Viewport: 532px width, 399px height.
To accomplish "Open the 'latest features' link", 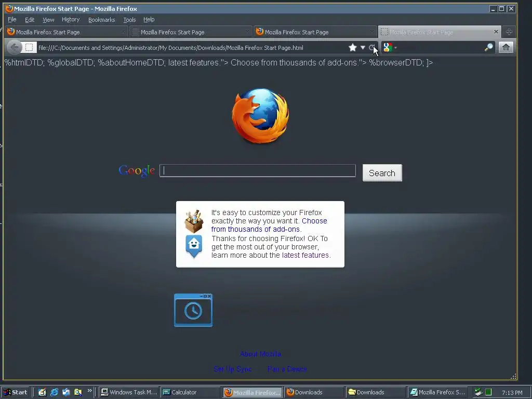I will (x=305, y=255).
